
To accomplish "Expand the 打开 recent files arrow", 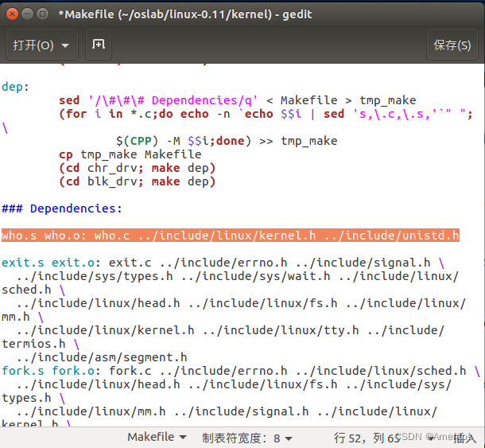I will [x=65, y=45].
